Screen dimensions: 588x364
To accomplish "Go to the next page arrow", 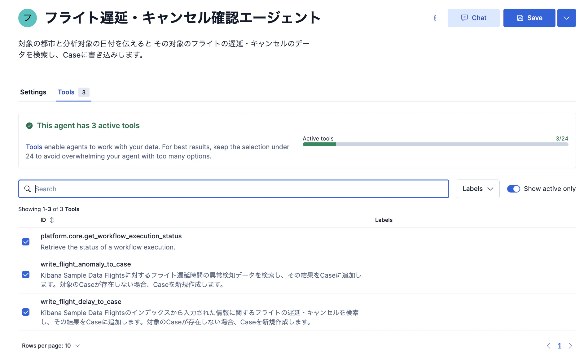I will [x=570, y=346].
